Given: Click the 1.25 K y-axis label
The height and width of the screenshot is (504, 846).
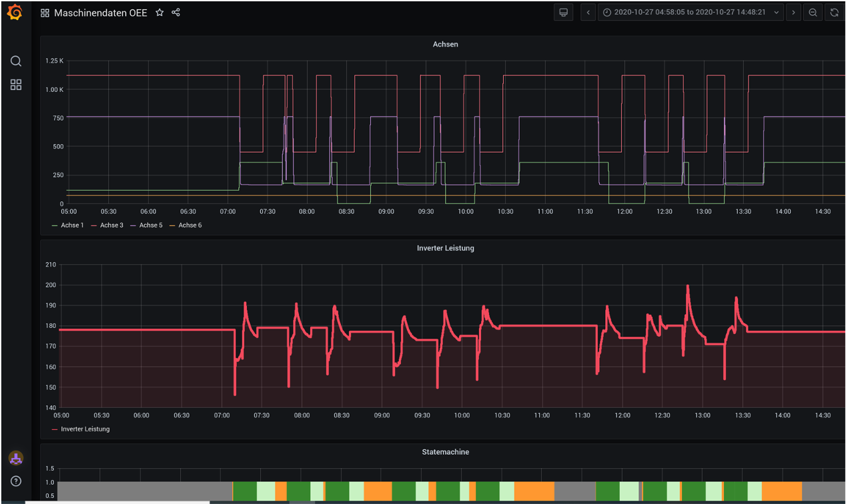Looking at the screenshot, I should click(54, 61).
